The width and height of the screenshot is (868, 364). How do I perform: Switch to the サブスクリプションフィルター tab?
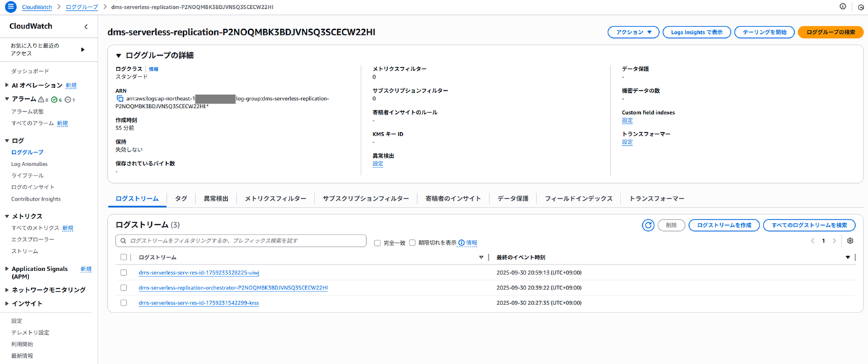point(366,199)
